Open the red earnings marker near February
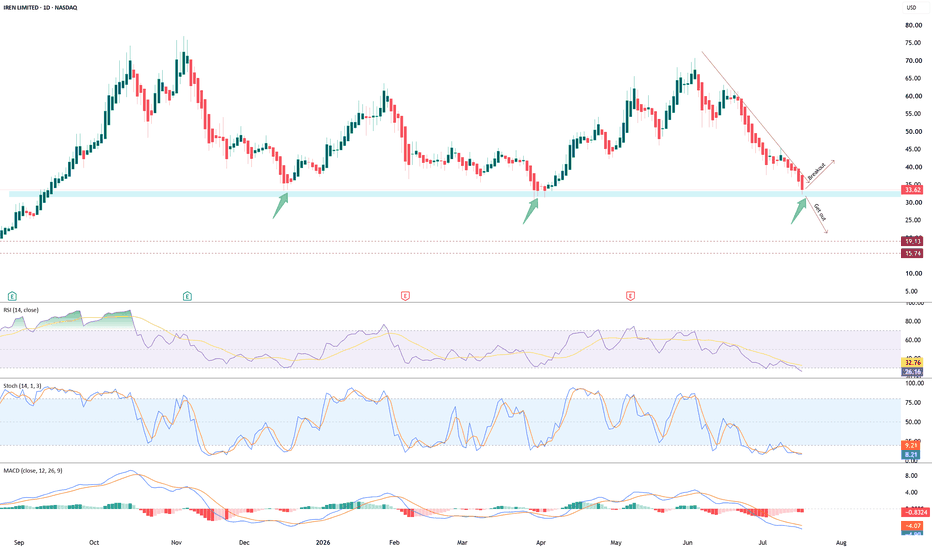Screen dimensions: 932x550 click(405, 296)
